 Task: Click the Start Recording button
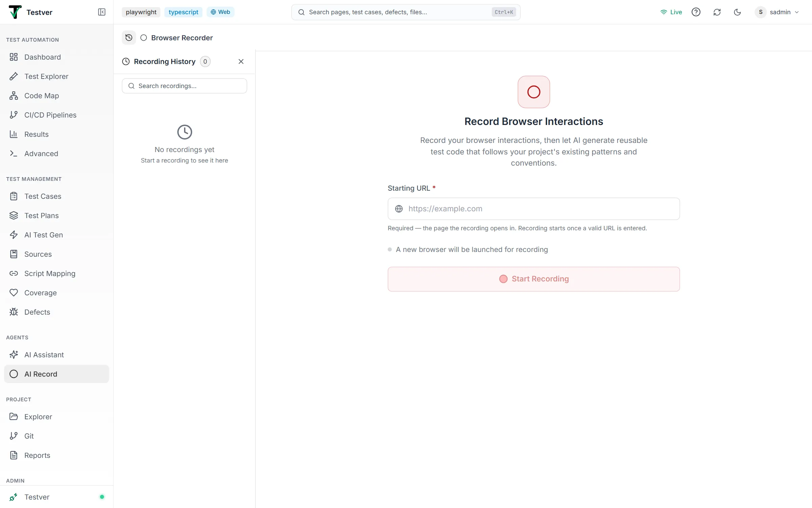pyautogui.click(x=534, y=279)
